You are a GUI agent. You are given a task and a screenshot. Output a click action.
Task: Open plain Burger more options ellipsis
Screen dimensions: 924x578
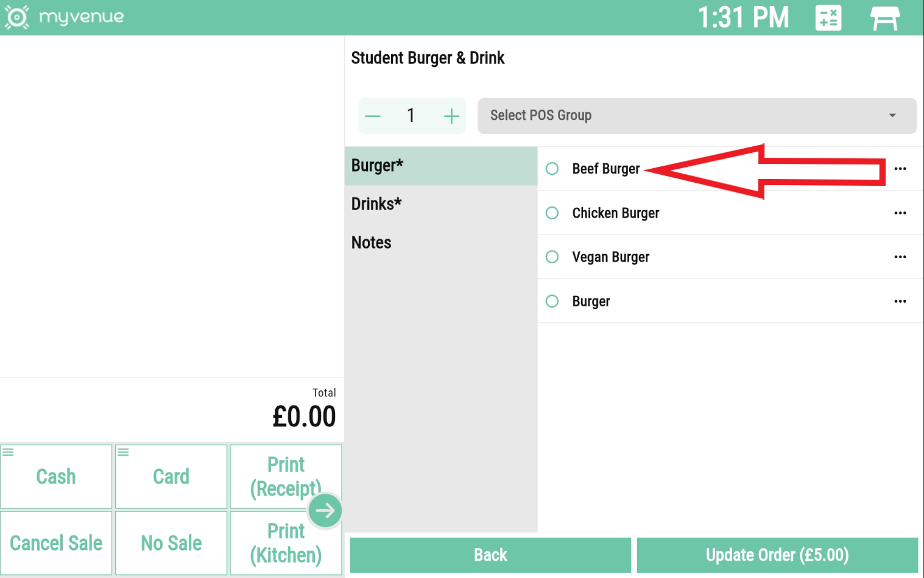point(900,301)
